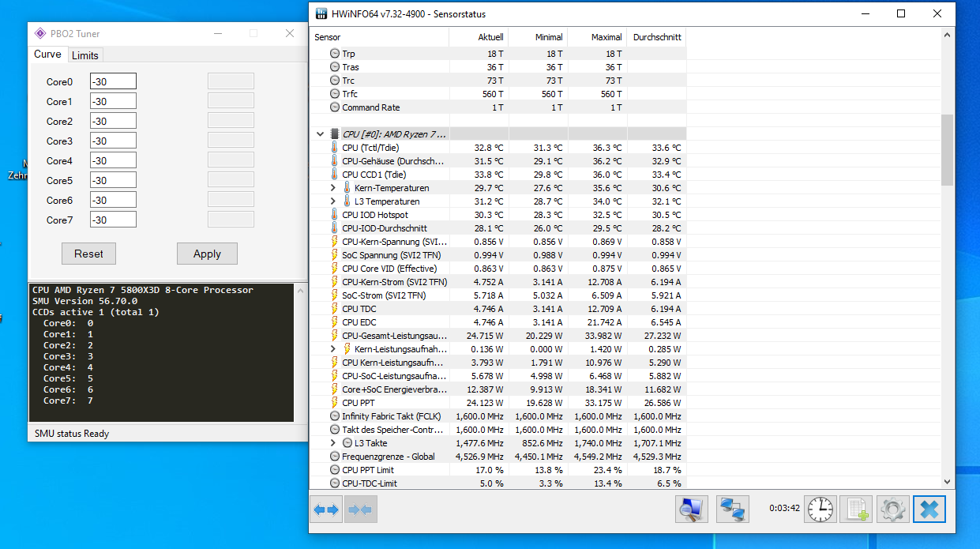Expand the Kern-Leistungsaufnah... sensor group

[x=333, y=349]
